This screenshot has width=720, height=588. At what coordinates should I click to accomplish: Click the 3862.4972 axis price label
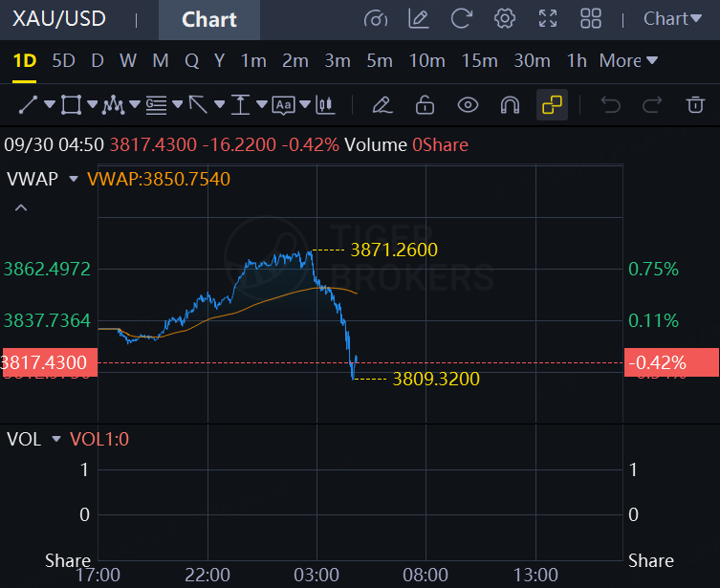click(47, 269)
